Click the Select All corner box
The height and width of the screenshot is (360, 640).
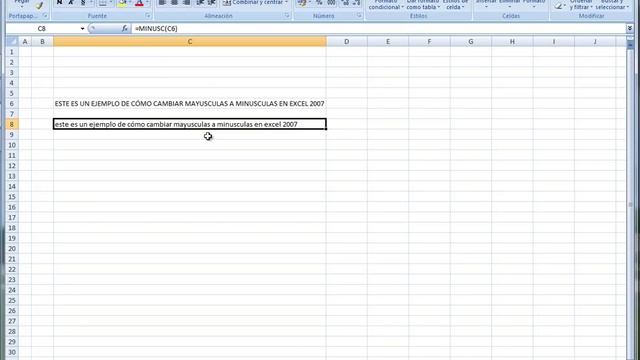pos(12,42)
